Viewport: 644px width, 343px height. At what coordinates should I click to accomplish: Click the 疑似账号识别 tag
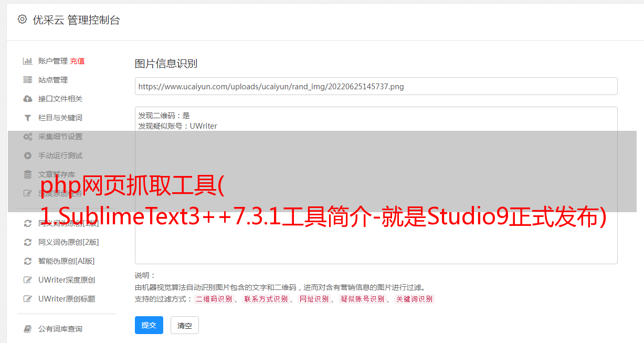click(x=363, y=299)
